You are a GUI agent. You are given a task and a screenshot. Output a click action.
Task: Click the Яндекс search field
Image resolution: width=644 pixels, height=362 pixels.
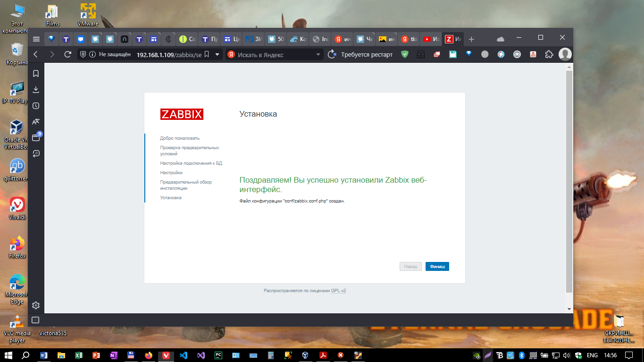point(275,55)
